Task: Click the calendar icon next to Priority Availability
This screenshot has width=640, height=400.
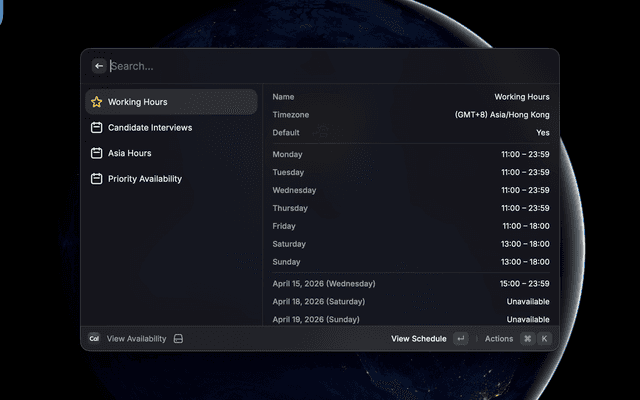Action: (96, 179)
